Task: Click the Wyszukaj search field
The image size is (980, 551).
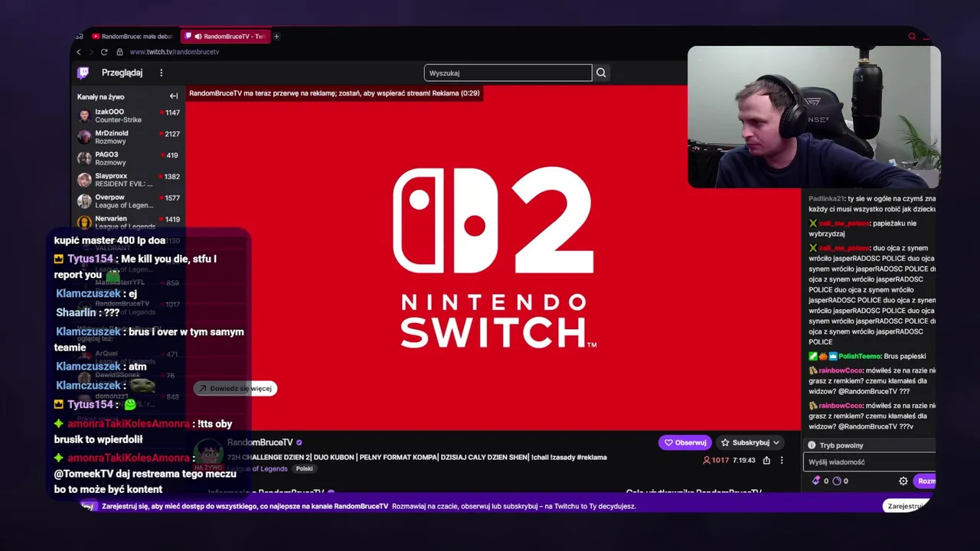Action: [508, 73]
